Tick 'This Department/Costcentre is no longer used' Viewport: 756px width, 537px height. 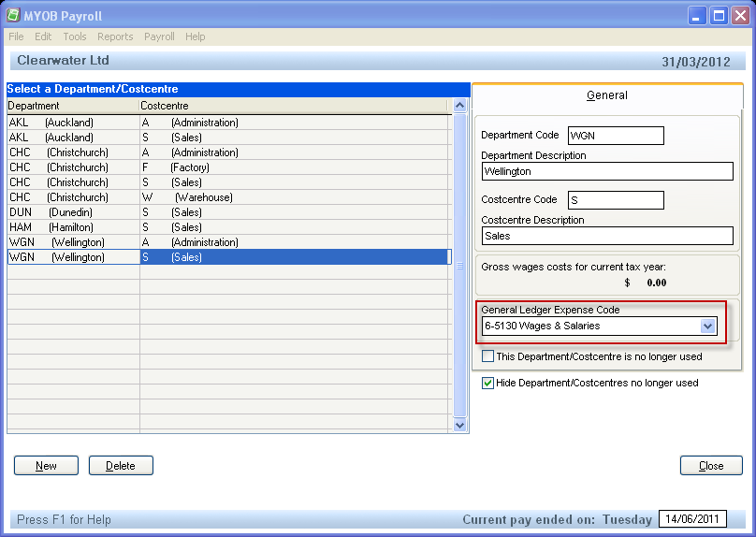tap(487, 356)
